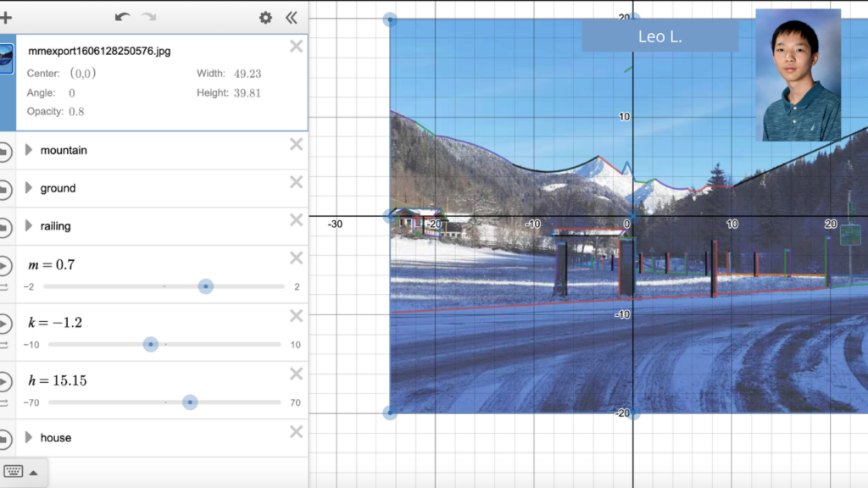Image resolution: width=868 pixels, height=488 pixels.
Task: Collapse the expression list panel
Action: click(291, 18)
